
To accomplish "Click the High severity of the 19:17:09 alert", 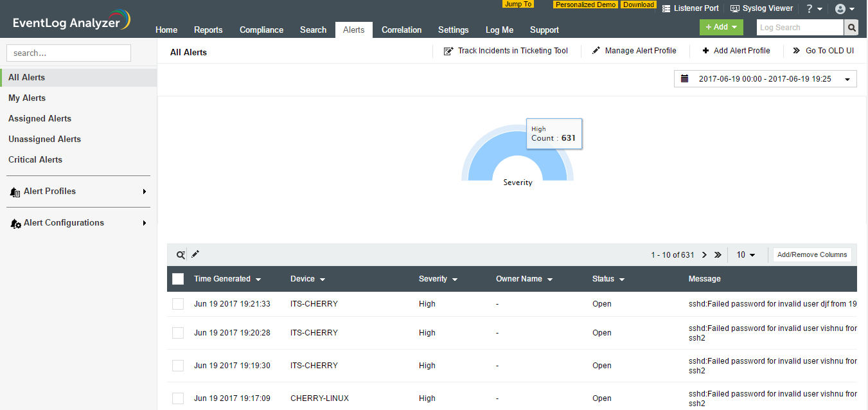I will pos(427,398).
